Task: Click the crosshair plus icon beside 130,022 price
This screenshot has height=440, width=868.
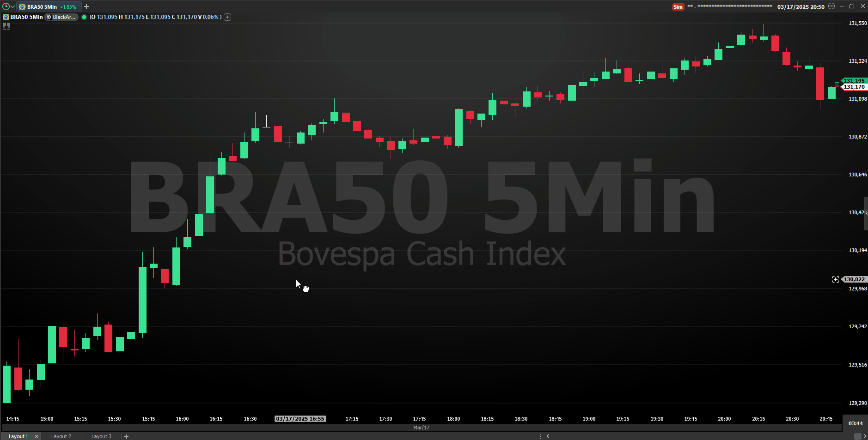Action: click(x=835, y=279)
